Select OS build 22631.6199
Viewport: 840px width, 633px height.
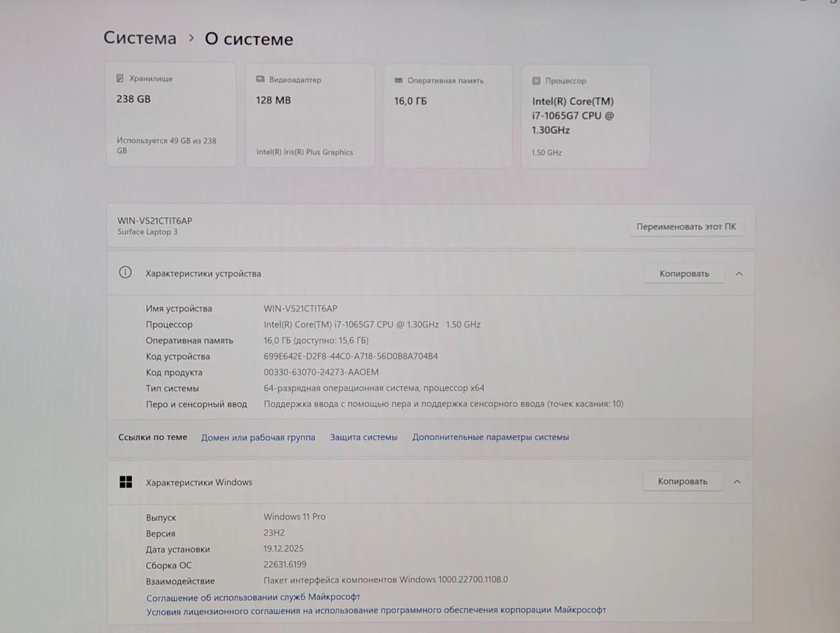(x=285, y=564)
